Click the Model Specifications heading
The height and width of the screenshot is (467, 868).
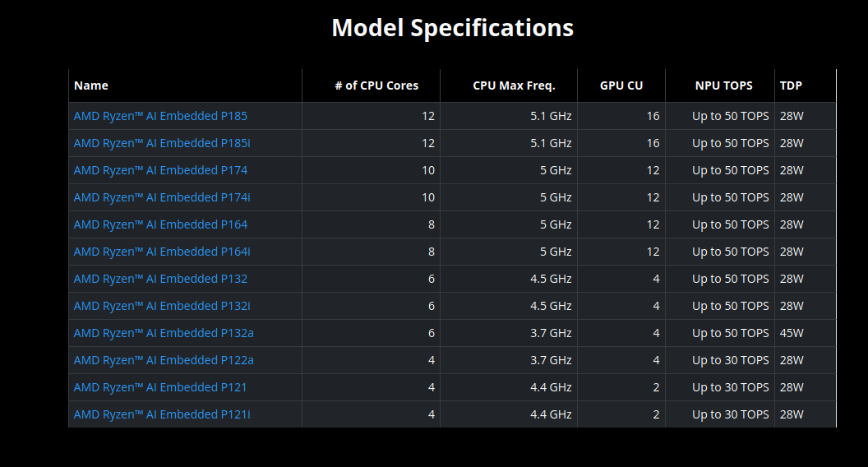452,28
